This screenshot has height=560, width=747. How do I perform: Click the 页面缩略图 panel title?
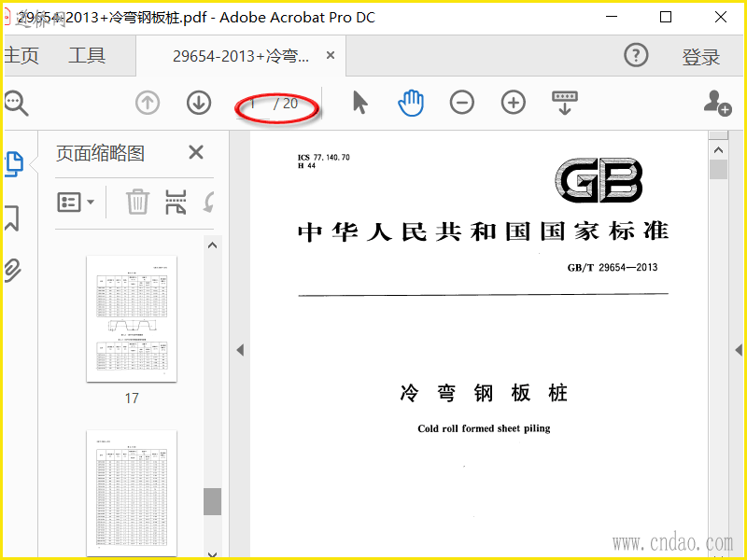coord(100,153)
